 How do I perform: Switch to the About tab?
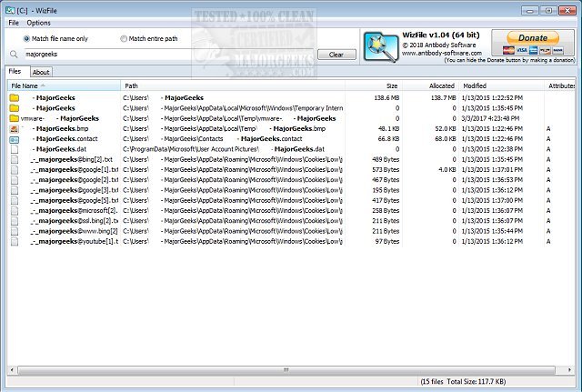pos(41,73)
